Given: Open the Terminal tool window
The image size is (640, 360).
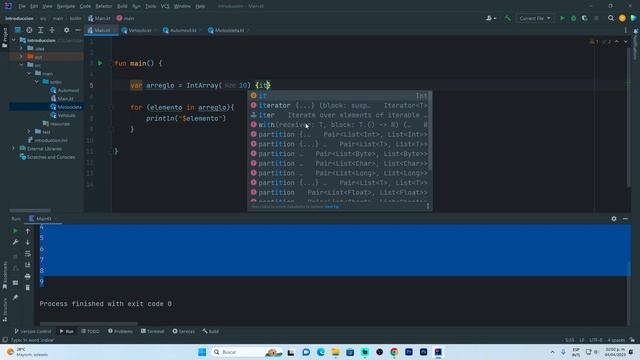Looking at the screenshot, I should click(152, 331).
